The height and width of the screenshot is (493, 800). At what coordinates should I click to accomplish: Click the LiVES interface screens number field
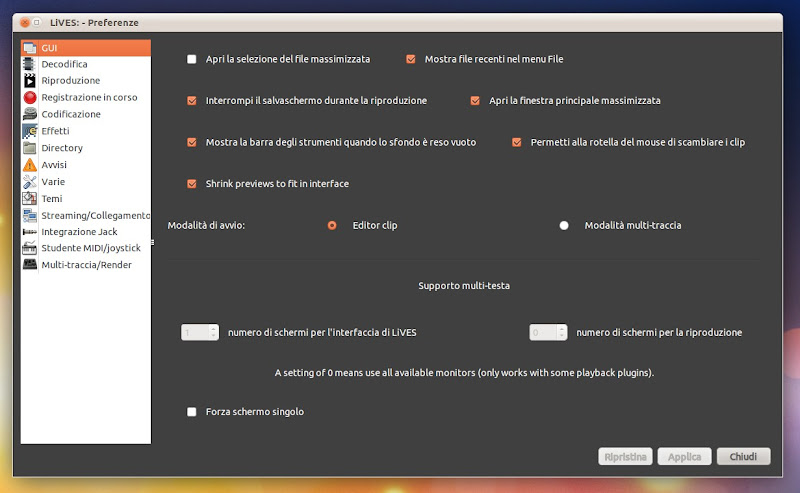(195, 333)
